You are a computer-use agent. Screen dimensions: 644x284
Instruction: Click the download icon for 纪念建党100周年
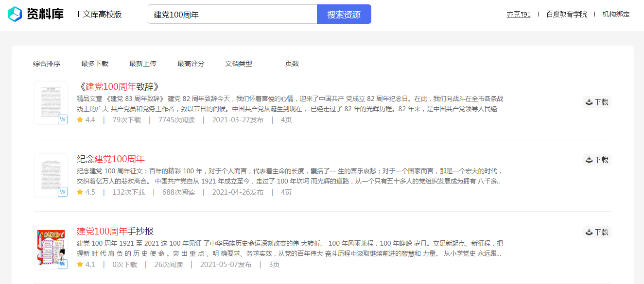pos(589,160)
